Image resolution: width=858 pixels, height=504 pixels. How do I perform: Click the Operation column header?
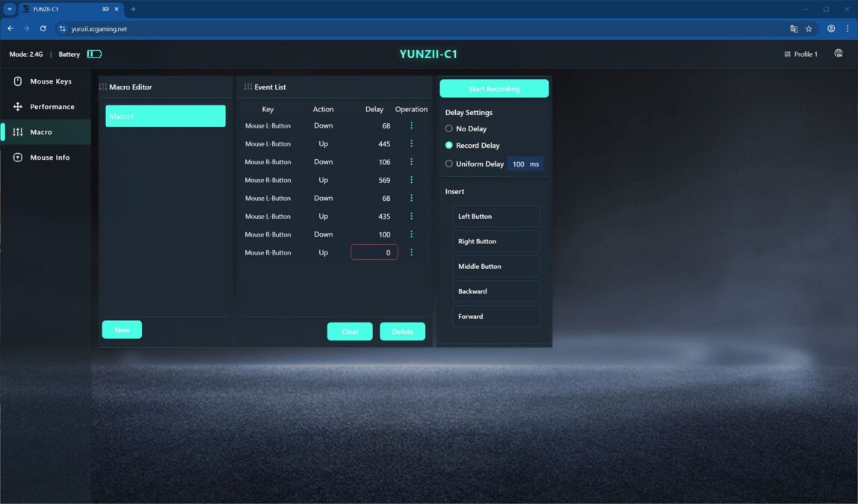[412, 109]
